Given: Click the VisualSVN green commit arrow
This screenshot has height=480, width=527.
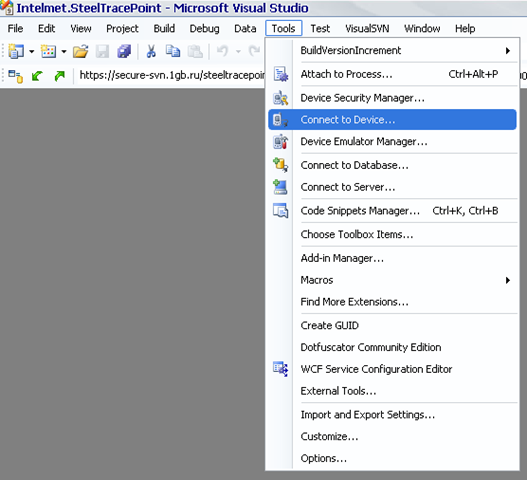Looking at the screenshot, I should (59, 76).
